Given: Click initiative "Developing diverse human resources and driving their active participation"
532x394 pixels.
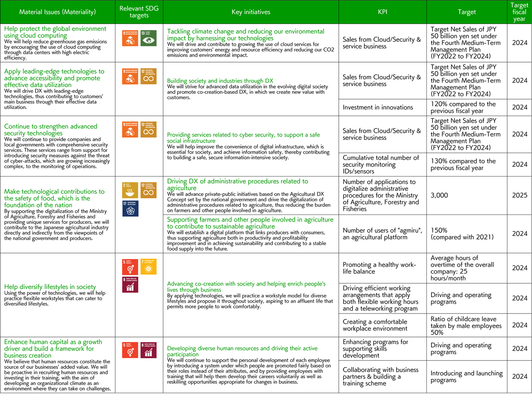Looking at the screenshot, I should tap(242, 351).
